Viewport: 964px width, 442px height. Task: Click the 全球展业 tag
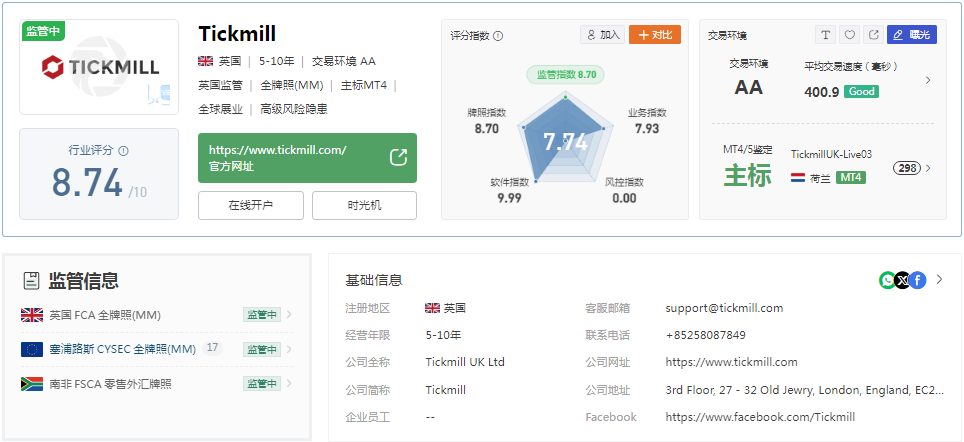coord(220,109)
